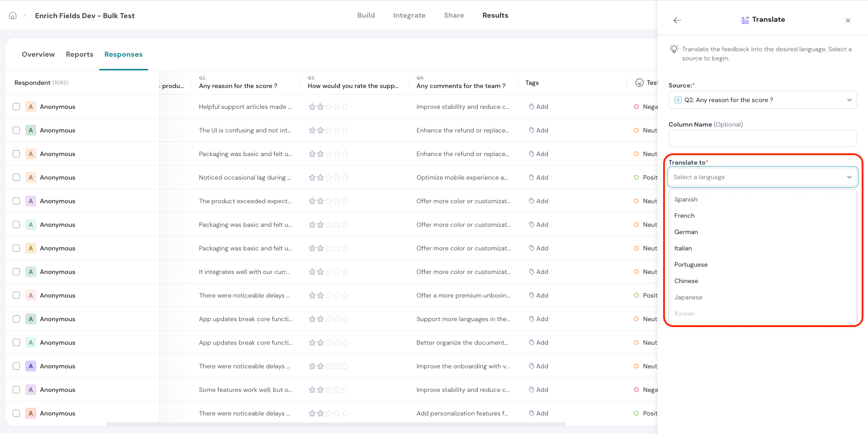This screenshot has height=435, width=868.
Task: Click the Column Name input field
Action: point(762,138)
